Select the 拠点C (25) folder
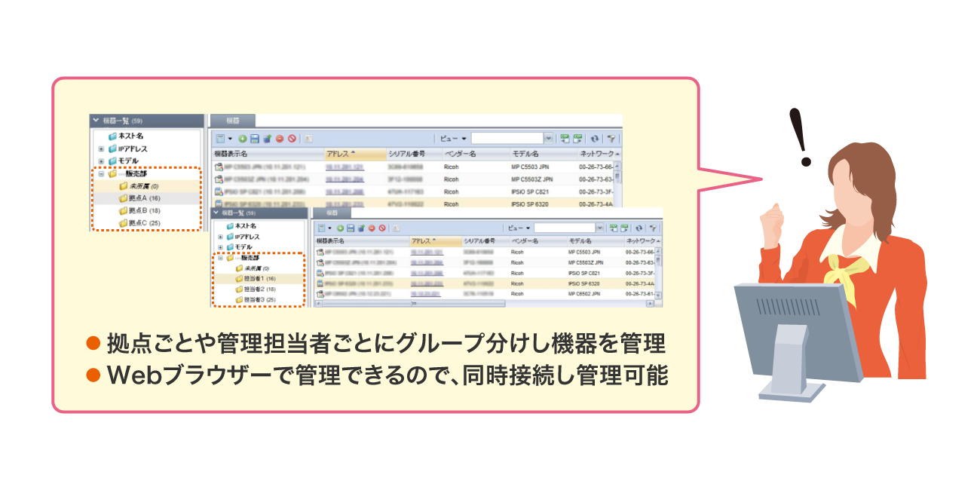The width and height of the screenshot is (980, 490). coord(139,221)
